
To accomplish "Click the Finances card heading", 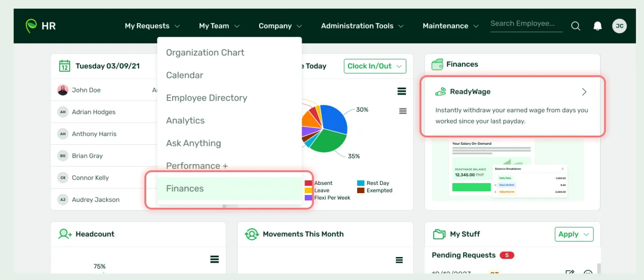I will [x=462, y=64].
